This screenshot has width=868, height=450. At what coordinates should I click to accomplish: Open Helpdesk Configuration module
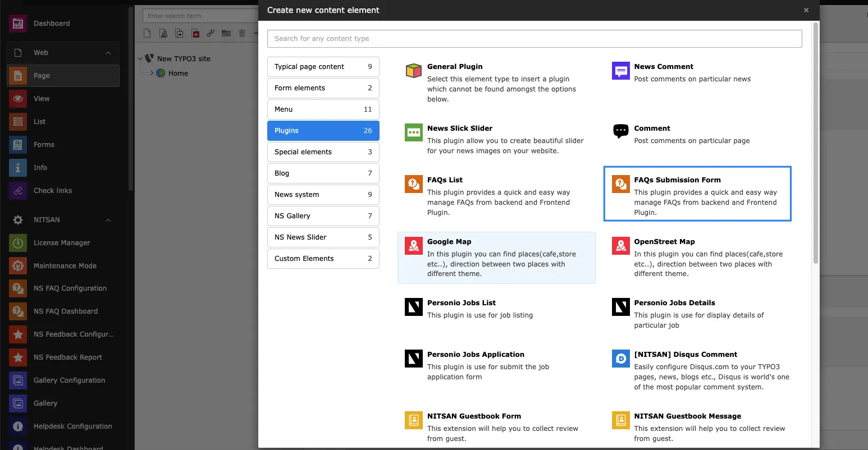click(x=63, y=426)
